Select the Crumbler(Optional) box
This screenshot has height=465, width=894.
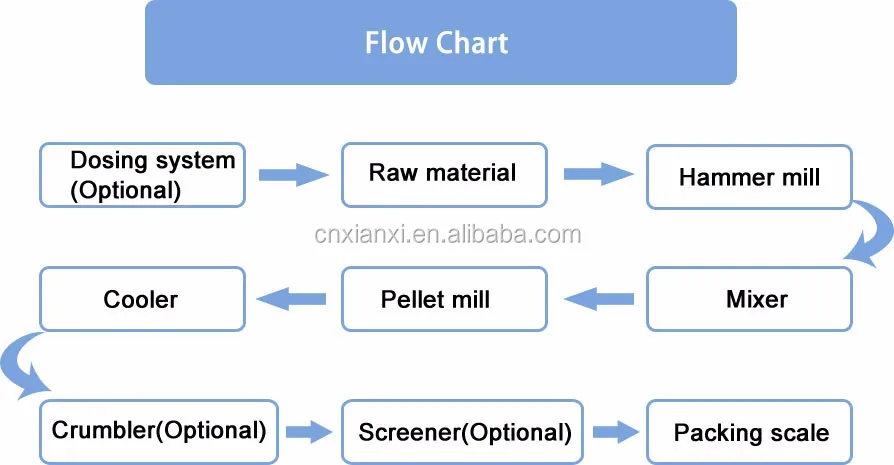coord(158,431)
